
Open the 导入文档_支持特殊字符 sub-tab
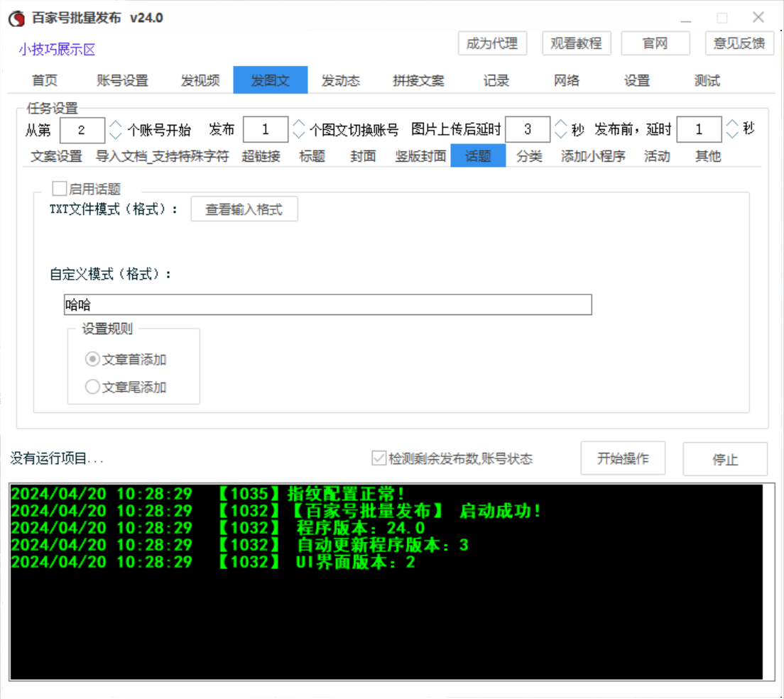(x=163, y=156)
